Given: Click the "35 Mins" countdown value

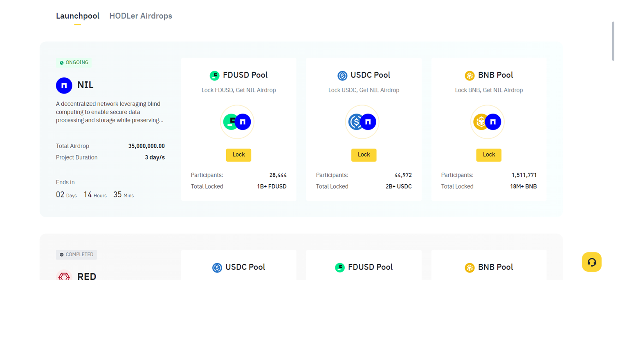Looking at the screenshot, I should click(124, 195).
